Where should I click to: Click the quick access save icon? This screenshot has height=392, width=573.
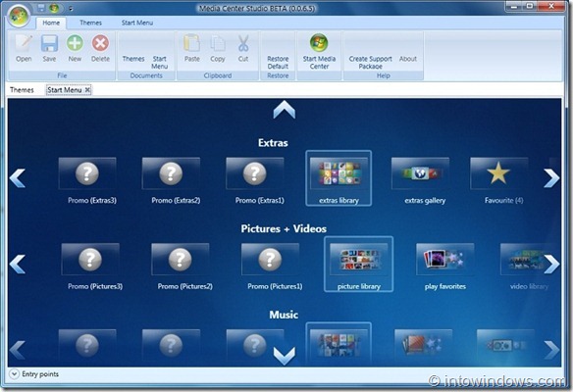[41, 8]
